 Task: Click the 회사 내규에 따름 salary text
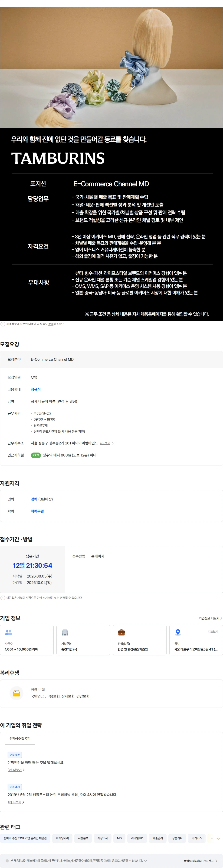pyautogui.click(x=54, y=401)
